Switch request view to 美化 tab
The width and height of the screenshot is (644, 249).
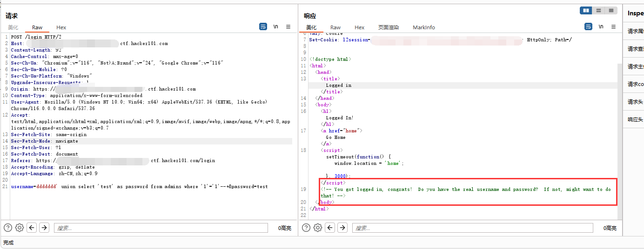tap(13, 27)
